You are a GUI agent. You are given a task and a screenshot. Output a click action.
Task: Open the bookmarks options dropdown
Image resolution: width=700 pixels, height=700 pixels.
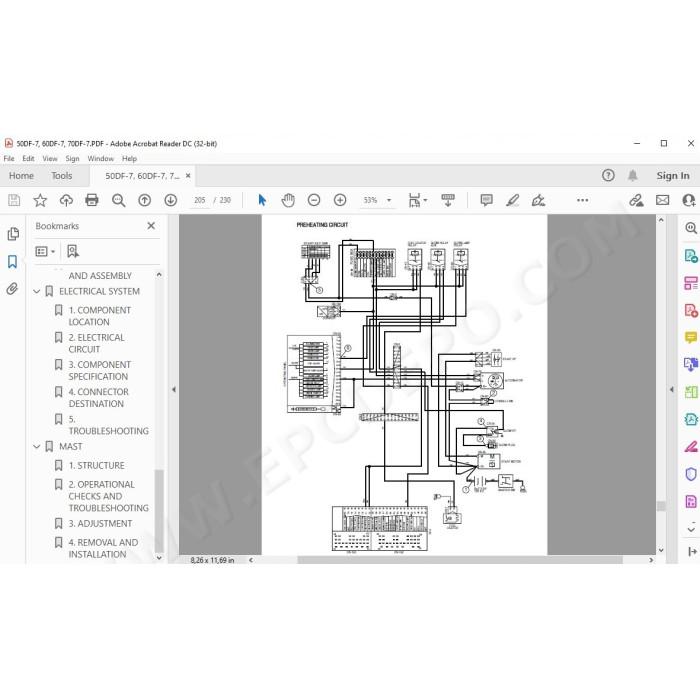pyautogui.click(x=45, y=251)
